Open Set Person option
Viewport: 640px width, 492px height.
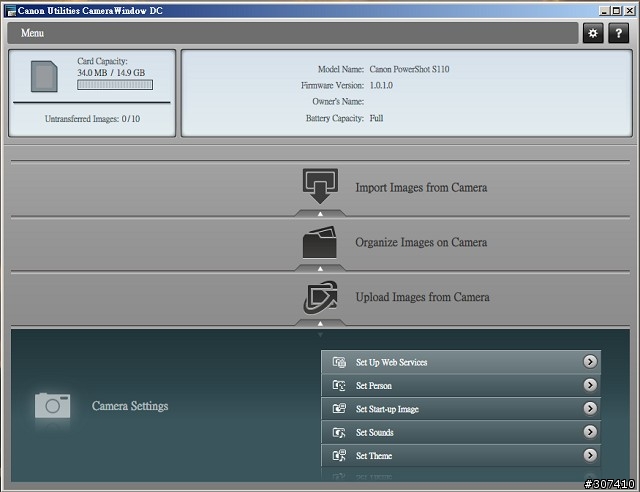click(461, 385)
